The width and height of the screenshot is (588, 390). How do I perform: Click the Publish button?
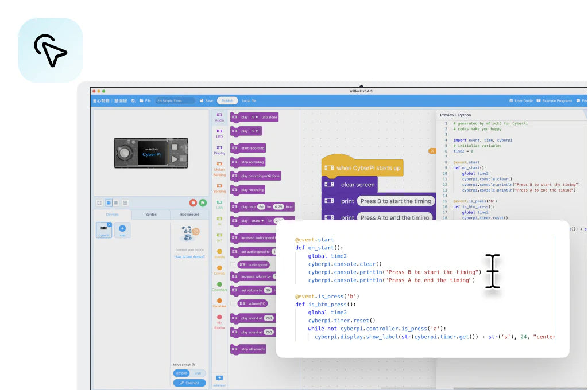point(227,100)
